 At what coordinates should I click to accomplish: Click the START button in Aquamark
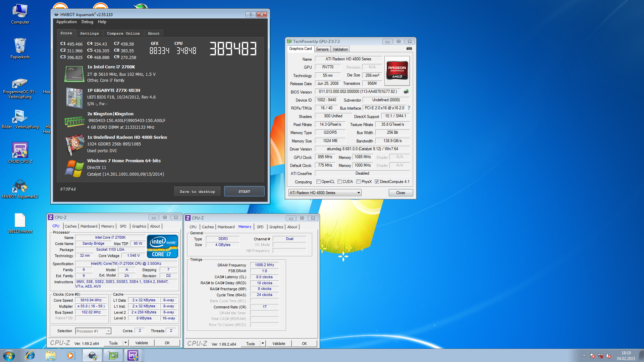[x=244, y=191]
